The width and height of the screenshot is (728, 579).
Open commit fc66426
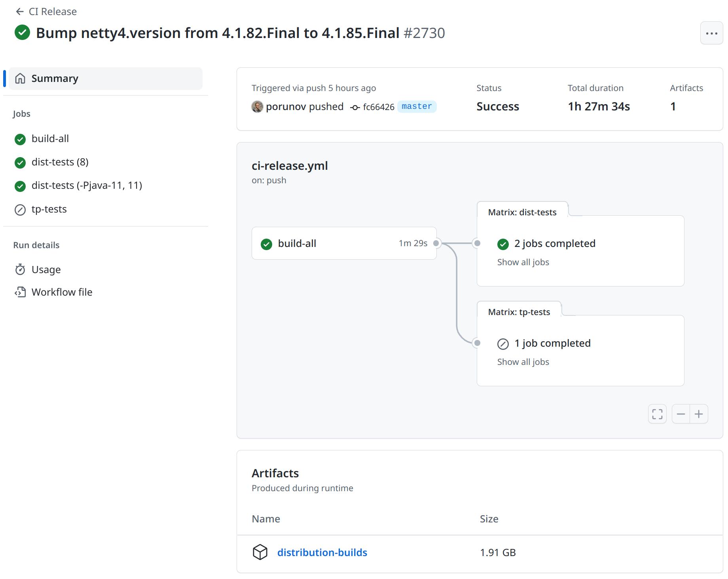coord(378,107)
